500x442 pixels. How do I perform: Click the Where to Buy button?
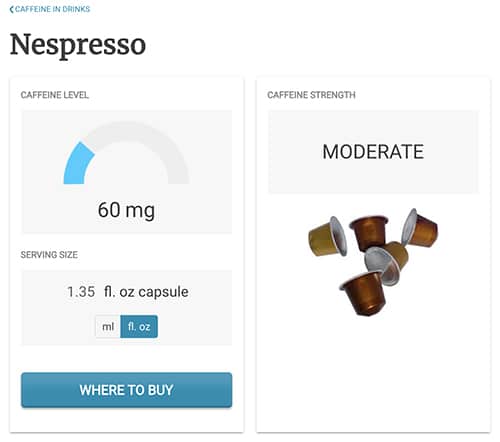pos(126,390)
